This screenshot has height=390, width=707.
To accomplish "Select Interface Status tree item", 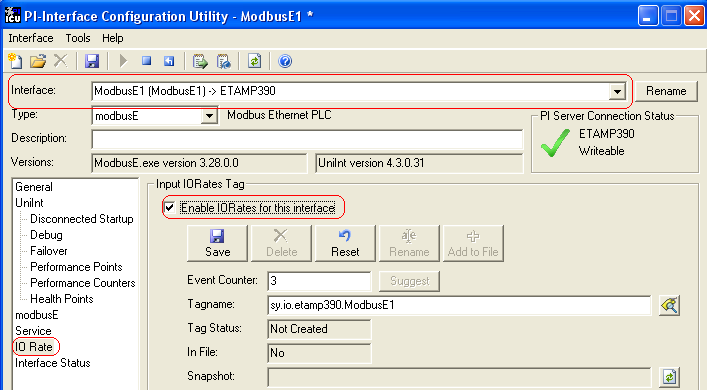I will tap(53, 363).
